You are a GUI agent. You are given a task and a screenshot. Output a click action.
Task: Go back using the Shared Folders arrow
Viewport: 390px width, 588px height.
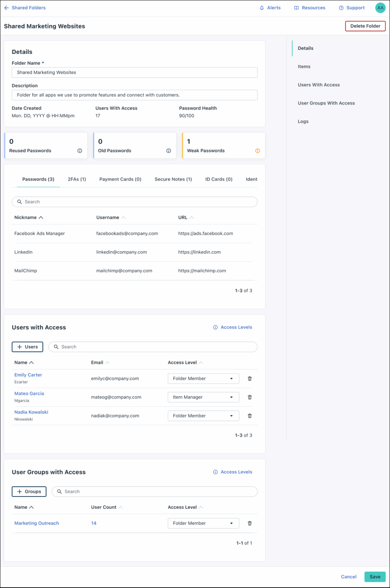[6, 8]
